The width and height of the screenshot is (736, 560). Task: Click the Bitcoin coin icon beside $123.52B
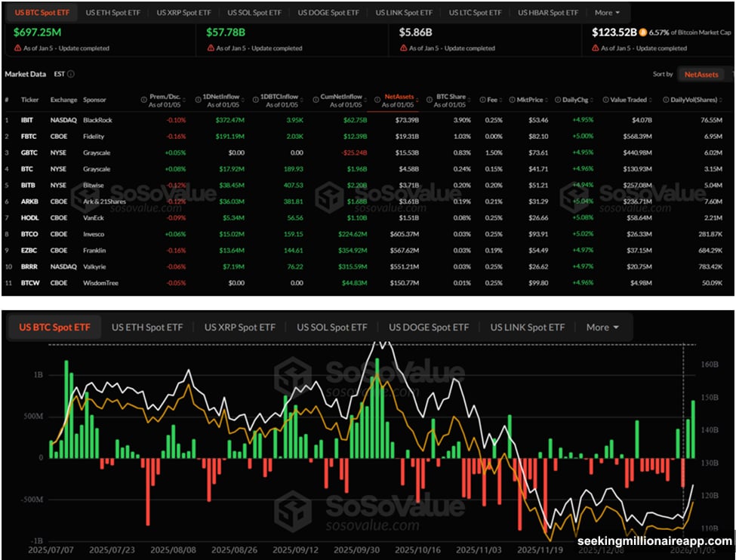point(643,32)
